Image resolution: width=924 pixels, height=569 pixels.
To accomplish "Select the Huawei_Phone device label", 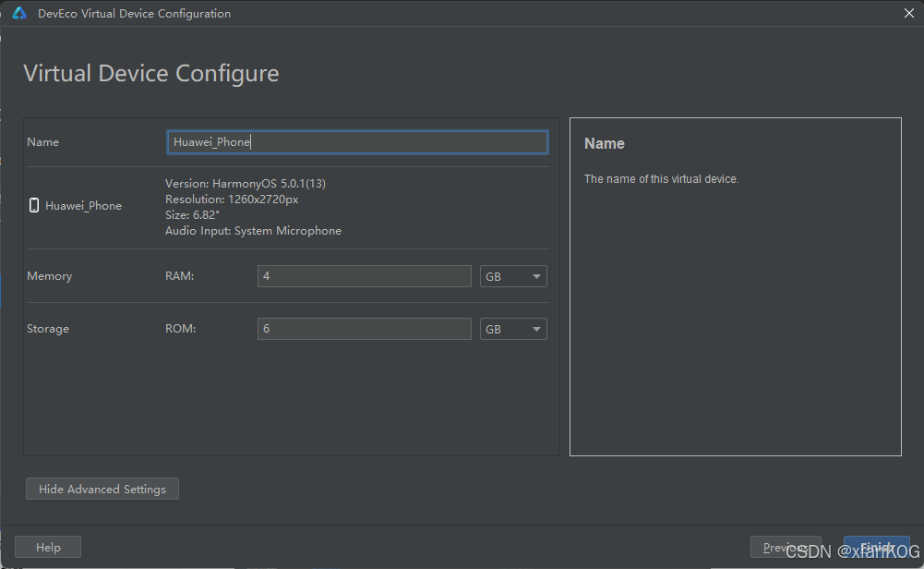I will pos(83,206).
